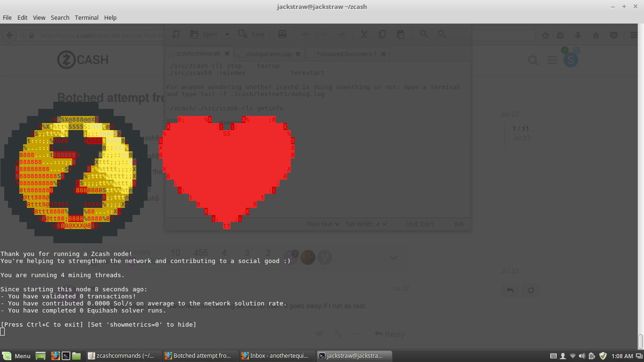Open the Tab Width dropdown in gedit
Viewport: 644px width, 362px height.
tap(366, 224)
